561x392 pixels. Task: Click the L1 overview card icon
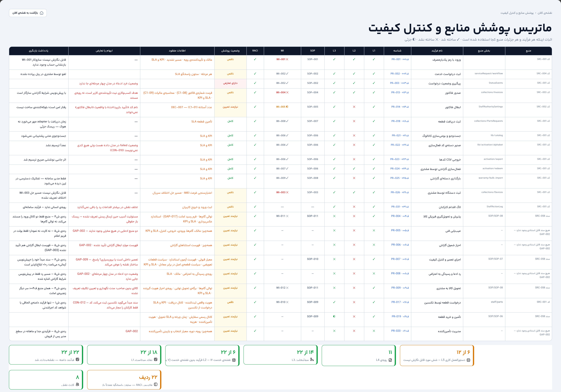point(156,359)
